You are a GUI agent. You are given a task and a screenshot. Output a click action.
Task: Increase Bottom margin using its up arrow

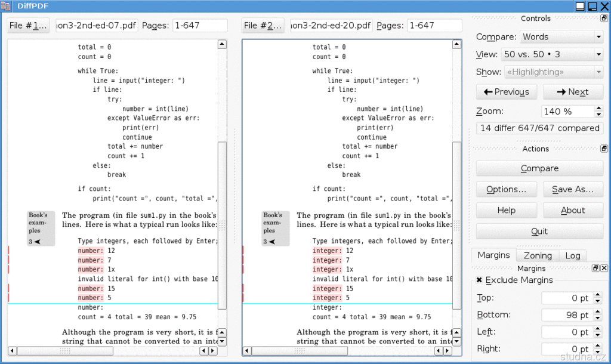(x=598, y=312)
